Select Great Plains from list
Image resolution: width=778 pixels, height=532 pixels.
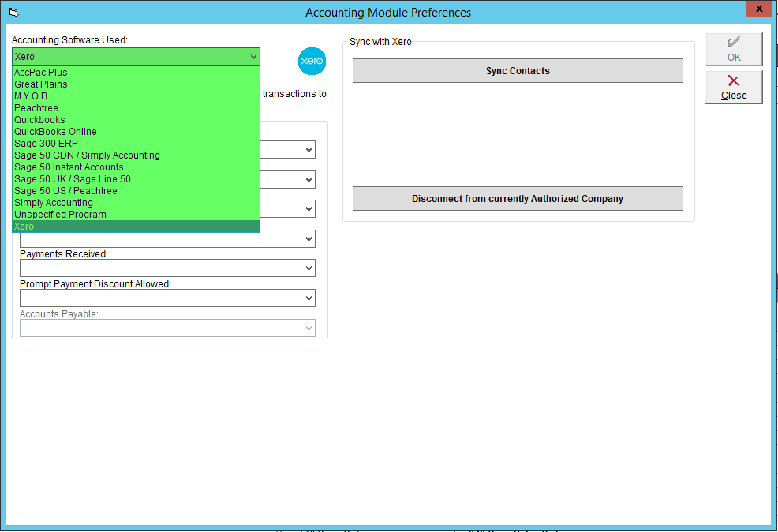[136, 84]
